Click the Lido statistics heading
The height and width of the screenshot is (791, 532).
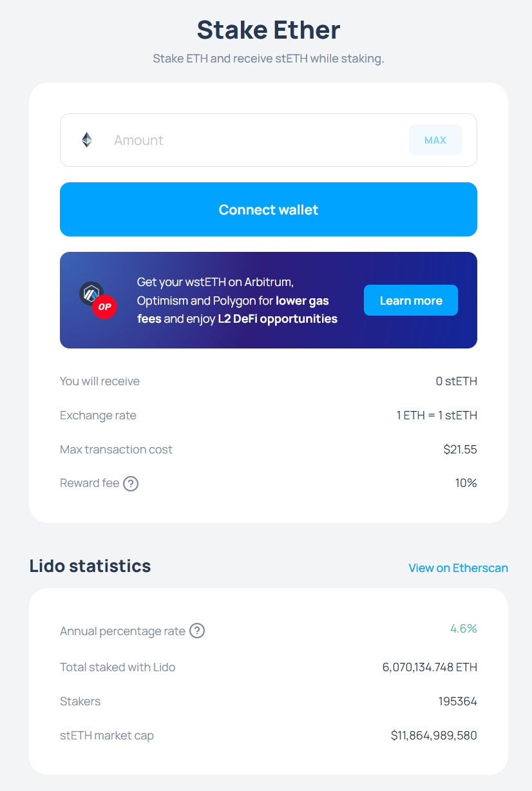[x=90, y=566]
